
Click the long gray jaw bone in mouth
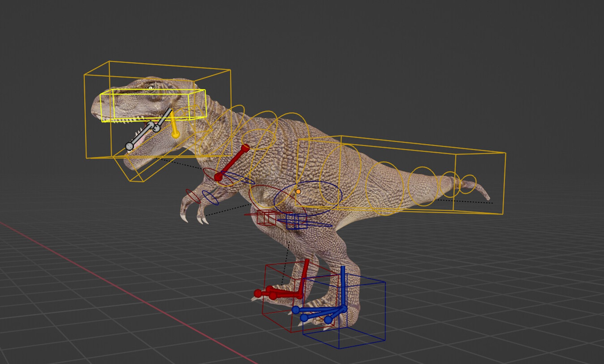click(x=140, y=137)
